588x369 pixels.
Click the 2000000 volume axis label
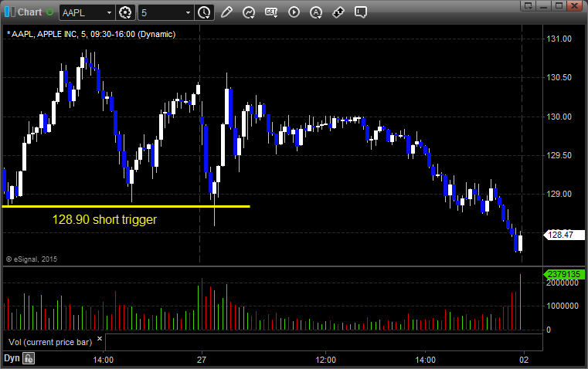click(563, 283)
